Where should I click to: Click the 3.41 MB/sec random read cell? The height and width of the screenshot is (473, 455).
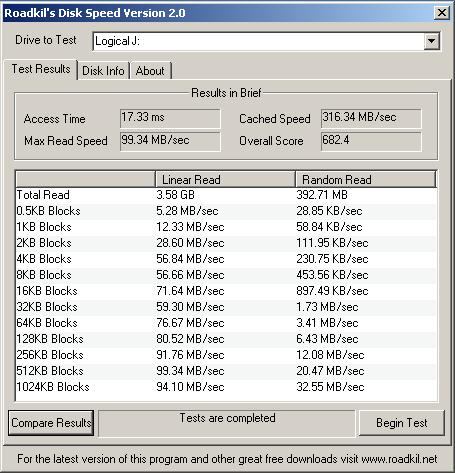(327, 323)
